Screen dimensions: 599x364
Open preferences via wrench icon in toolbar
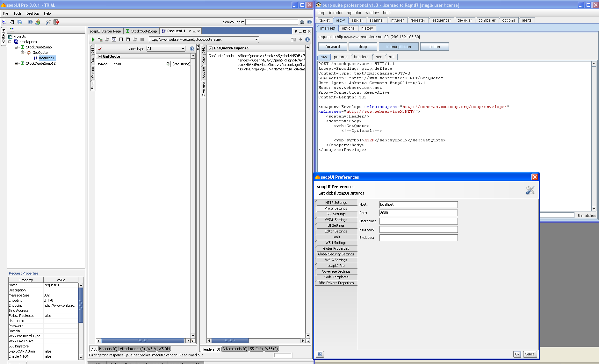coord(48,22)
